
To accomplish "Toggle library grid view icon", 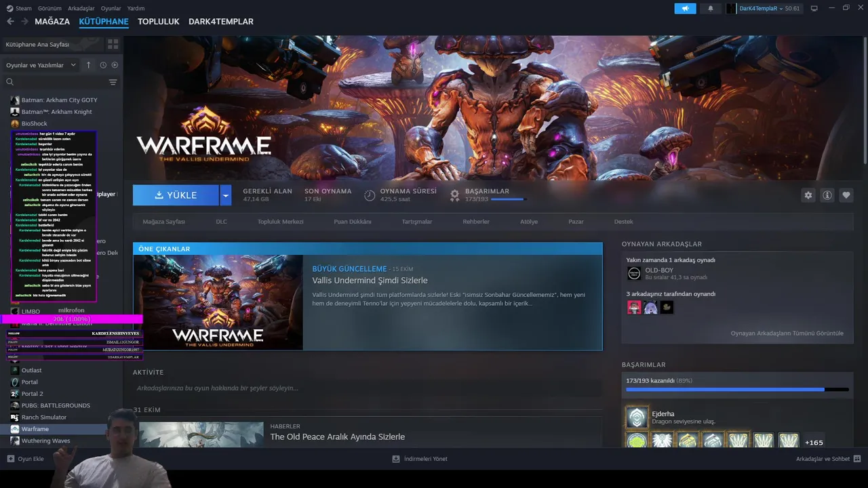I will [x=113, y=44].
